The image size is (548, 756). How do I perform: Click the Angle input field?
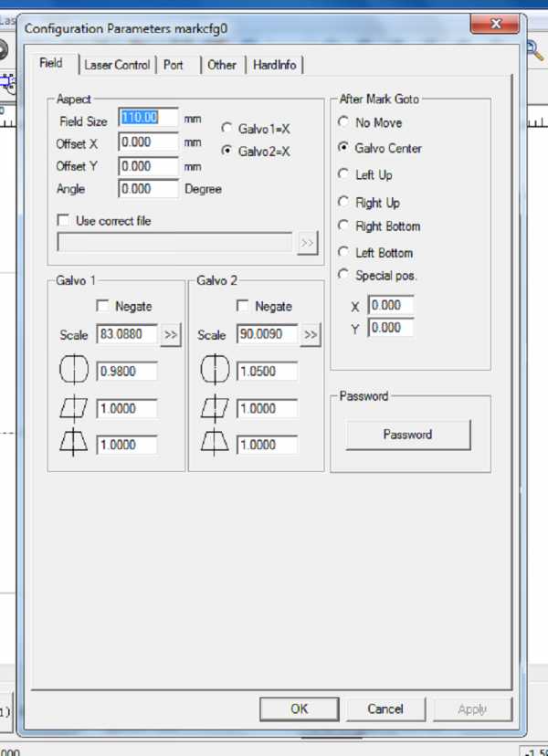coord(148,189)
